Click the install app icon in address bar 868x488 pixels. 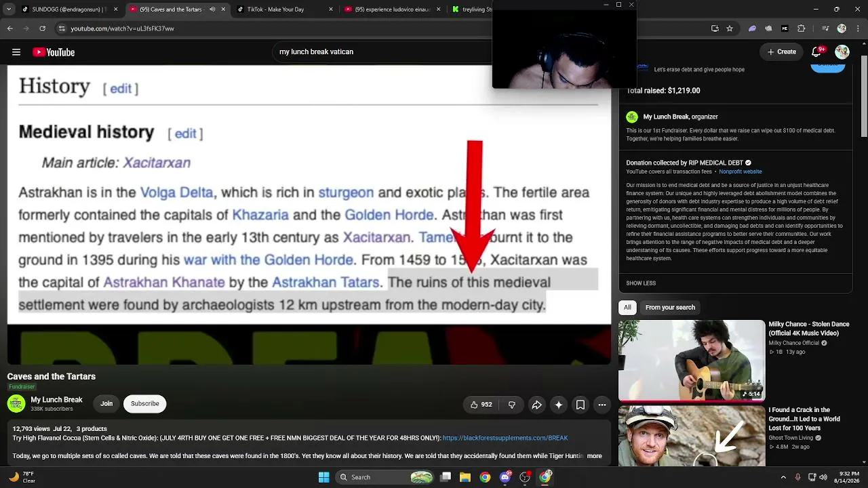point(715,28)
